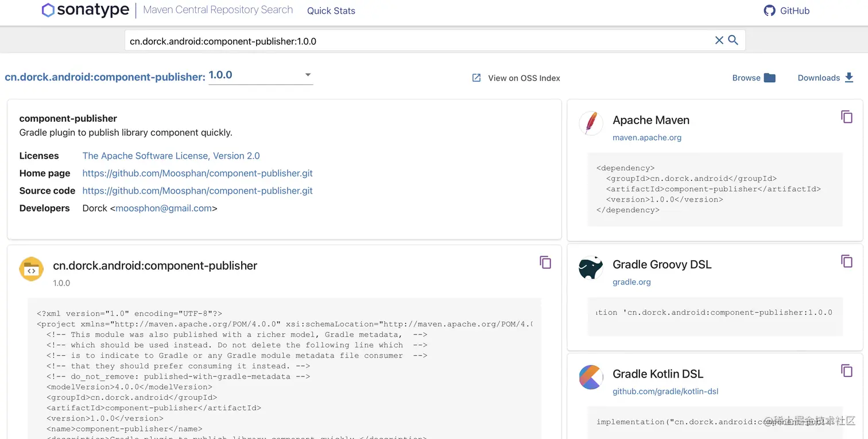This screenshot has width=868, height=439.
Task: Open github.com/gradle/kotlin-dsl link
Action: (x=665, y=391)
